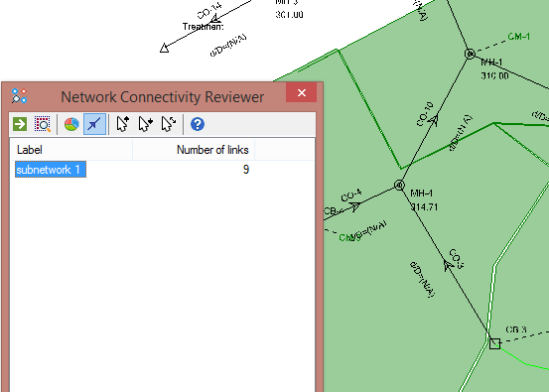Screen dimensions: 549x392
Task: Toggle the highlighted blue arrow tool
Action: (94, 124)
